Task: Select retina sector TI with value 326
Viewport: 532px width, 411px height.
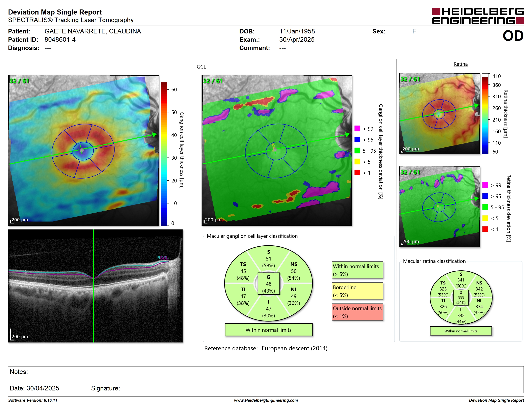Action: tap(443, 307)
